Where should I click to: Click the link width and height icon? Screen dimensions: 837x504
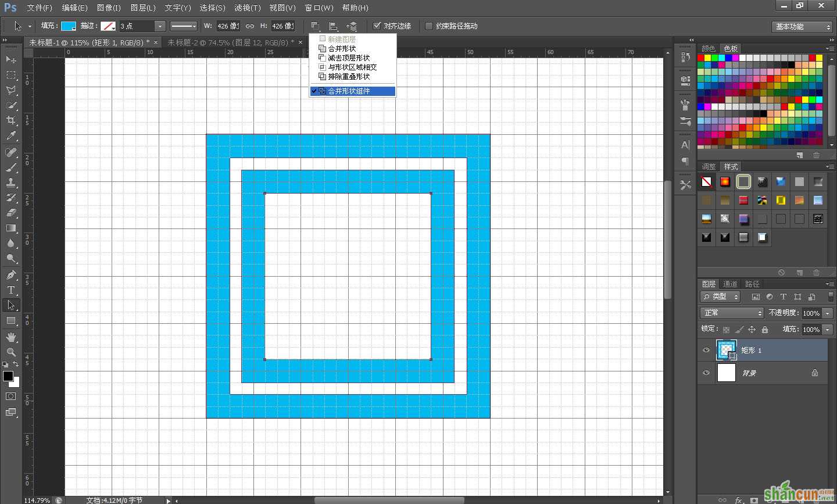(250, 26)
